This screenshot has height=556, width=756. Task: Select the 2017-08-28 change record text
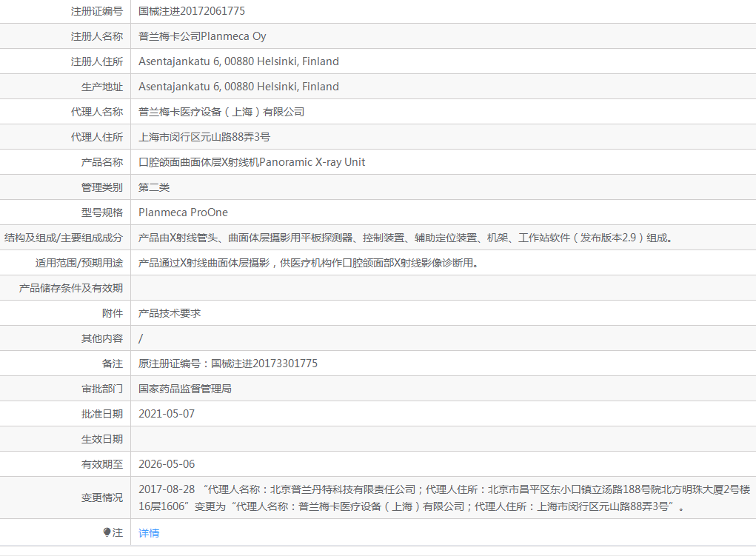click(x=444, y=498)
